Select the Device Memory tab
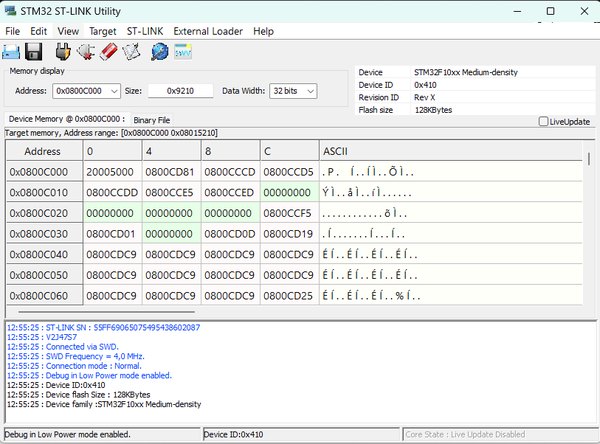600x444 pixels. tap(67, 119)
